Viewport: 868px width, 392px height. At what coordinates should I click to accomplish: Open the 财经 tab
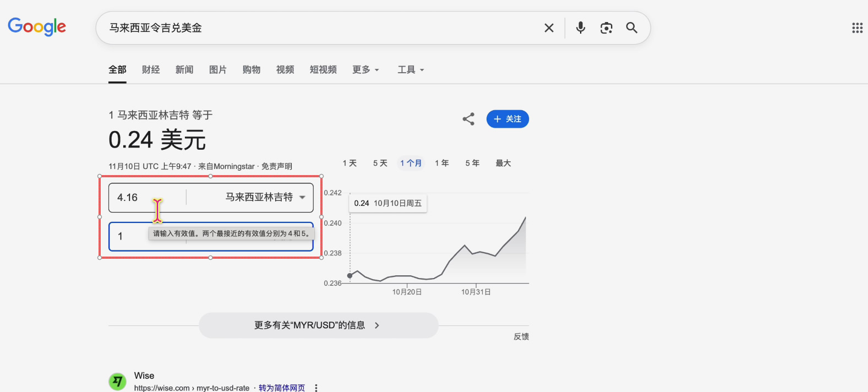coord(151,69)
